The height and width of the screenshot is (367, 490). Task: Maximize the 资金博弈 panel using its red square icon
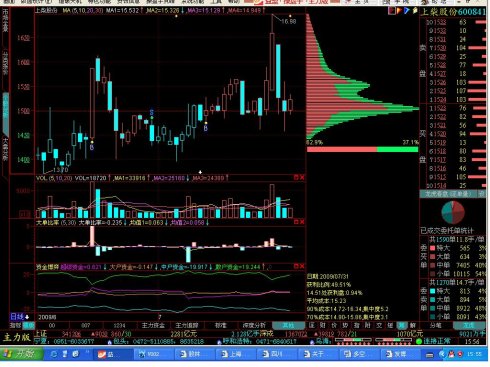(296, 266)
